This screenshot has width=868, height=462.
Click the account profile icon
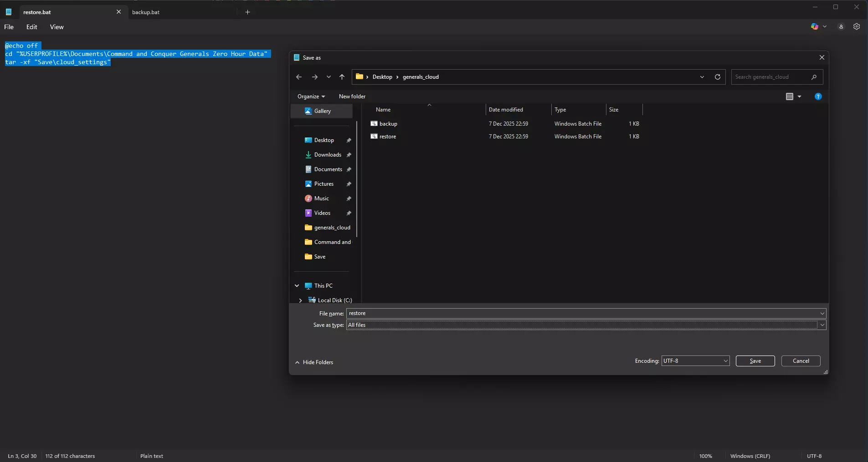pyautogui.click(x=841, y=27)
